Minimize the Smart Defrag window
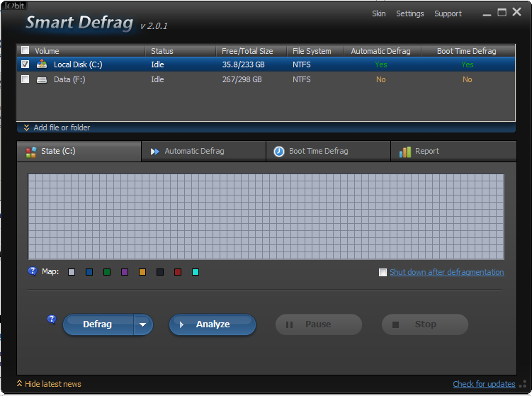Image resolution: width=532 pixels, height=396 pixels. click(x=487, y=13)
